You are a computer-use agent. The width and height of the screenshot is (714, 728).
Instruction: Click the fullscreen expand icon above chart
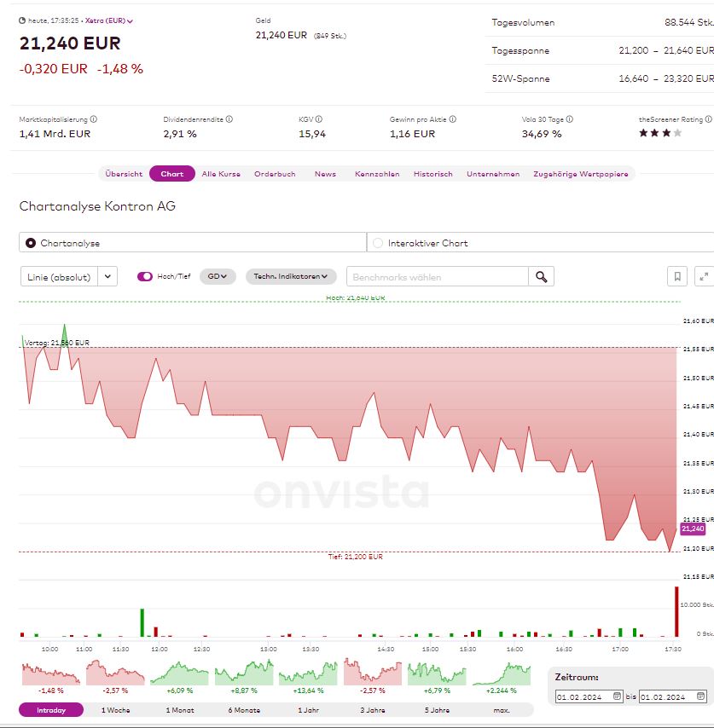pos(704,276)
